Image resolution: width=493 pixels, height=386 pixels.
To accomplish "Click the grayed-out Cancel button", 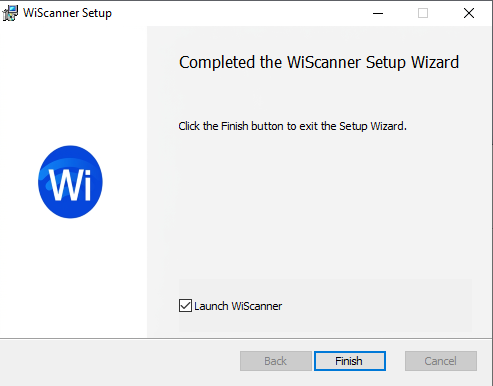I will pos(441,361).
